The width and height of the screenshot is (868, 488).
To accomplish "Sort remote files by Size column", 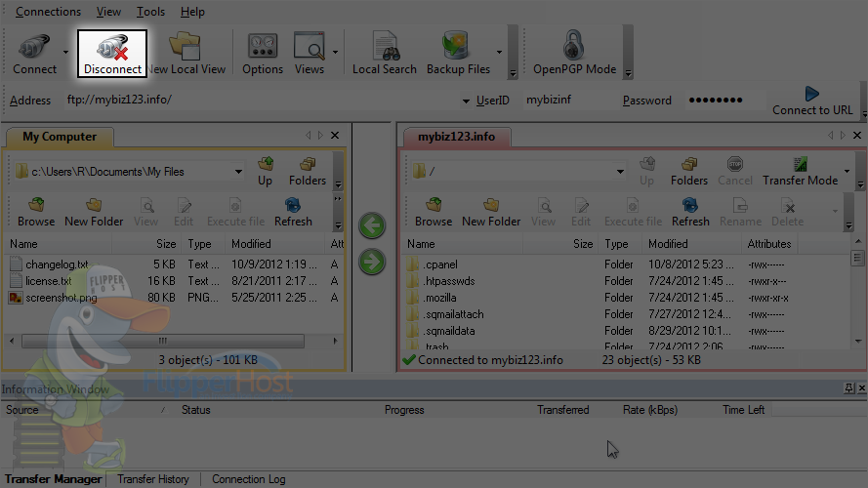I will click(560, 244).
